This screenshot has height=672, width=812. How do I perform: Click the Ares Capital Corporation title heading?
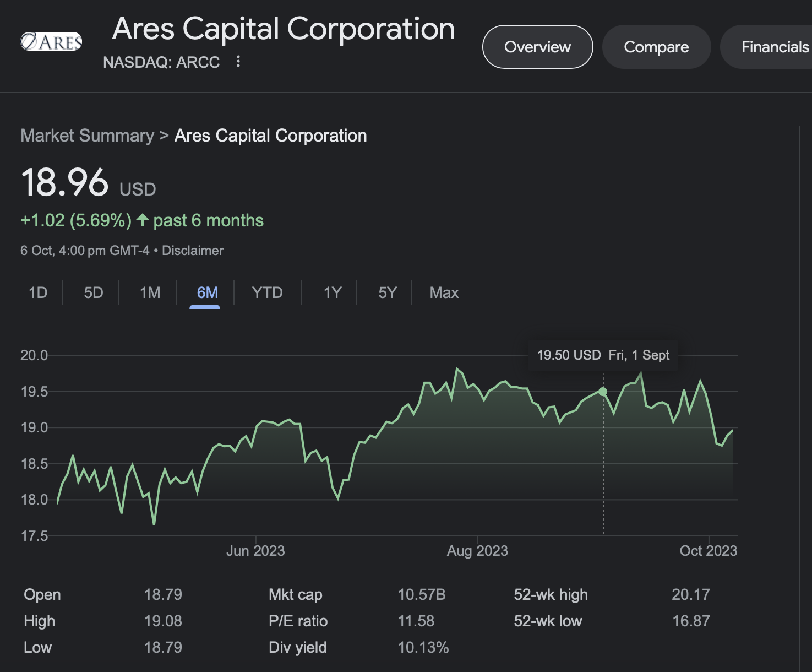click(284, 29)
